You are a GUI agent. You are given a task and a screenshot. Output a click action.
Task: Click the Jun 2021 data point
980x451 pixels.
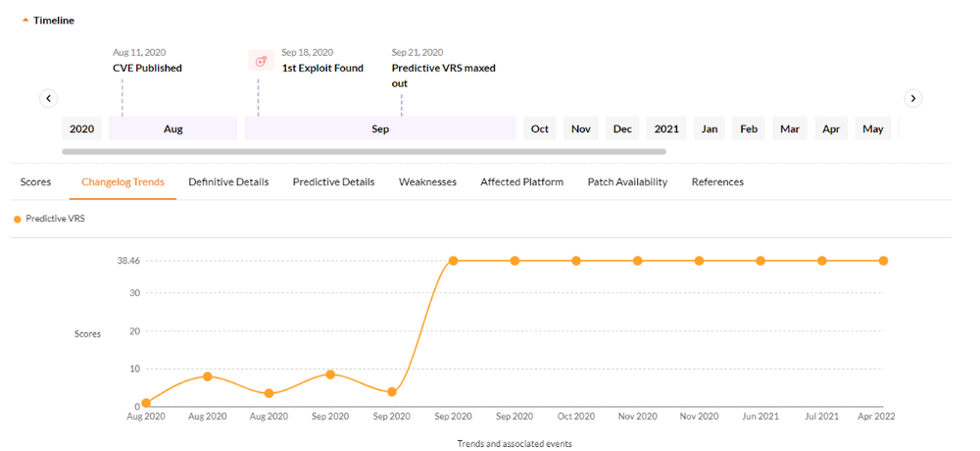(760, 260)
